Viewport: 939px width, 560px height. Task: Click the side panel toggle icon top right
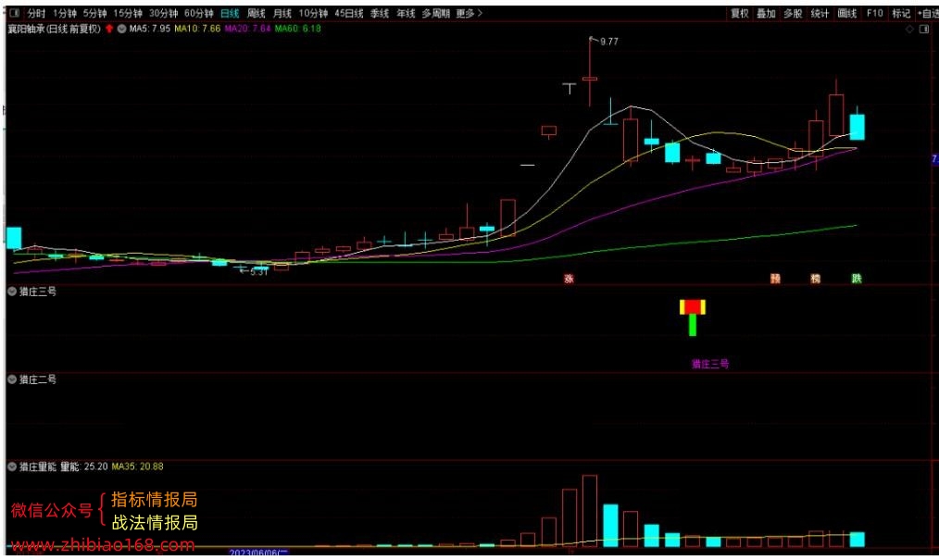click(924, 29)
